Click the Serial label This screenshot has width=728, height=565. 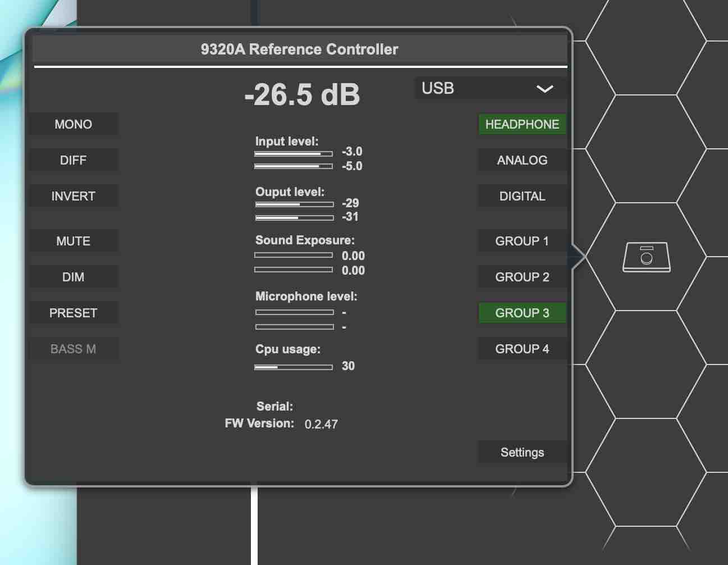tap(274, 406)
